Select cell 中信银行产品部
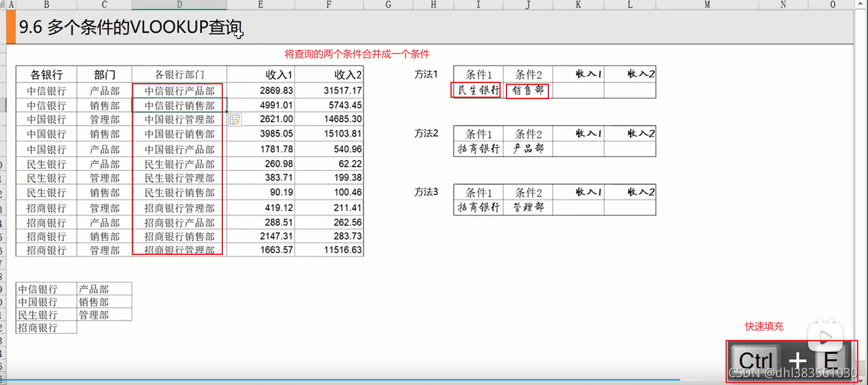The image size is (868, 385). click(179, 91)
